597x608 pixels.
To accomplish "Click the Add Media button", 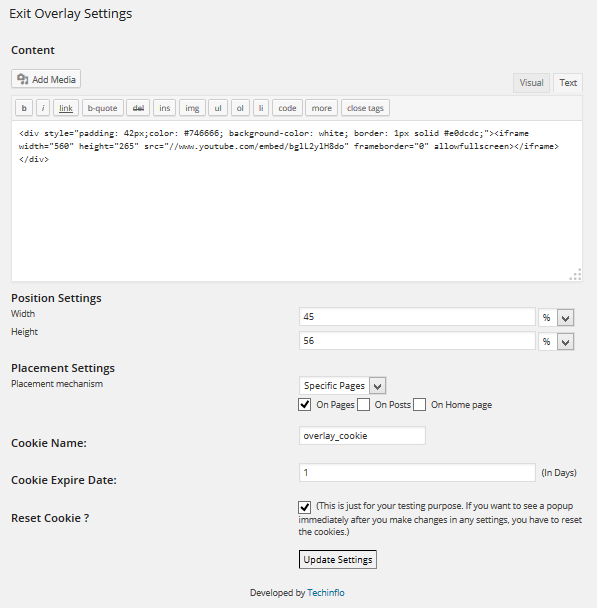I will tap(46, 79).
